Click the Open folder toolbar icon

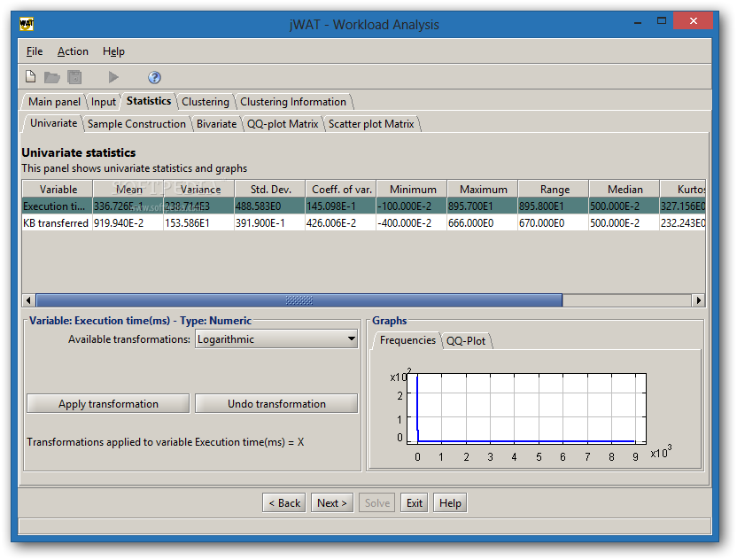[x=51, y=77]
